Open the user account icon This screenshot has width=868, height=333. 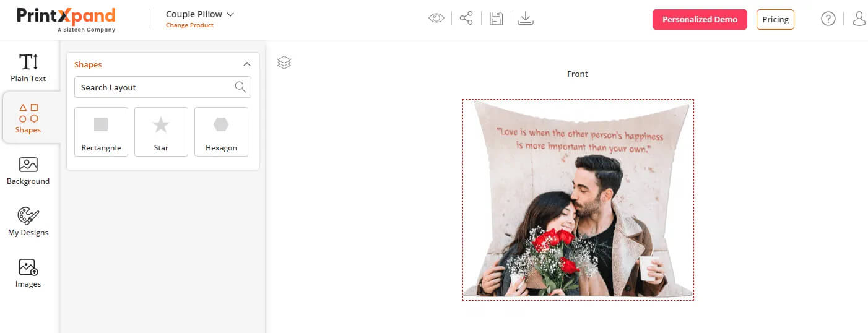coord(859,19)
